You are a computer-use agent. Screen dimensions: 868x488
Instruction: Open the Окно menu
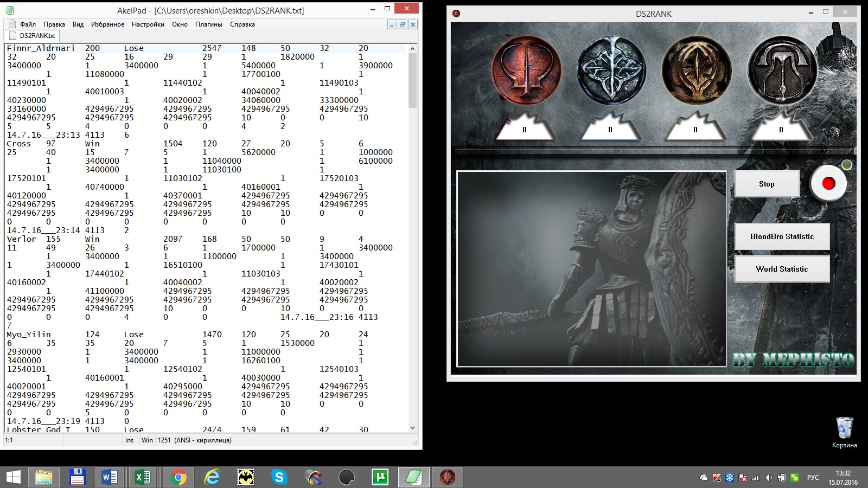click(x=180, y=24)
